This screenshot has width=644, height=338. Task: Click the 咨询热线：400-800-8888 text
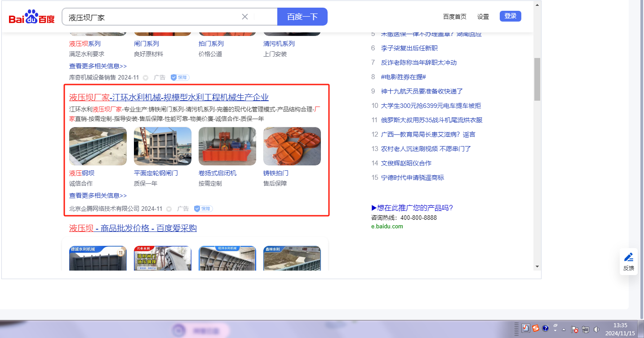404,218
